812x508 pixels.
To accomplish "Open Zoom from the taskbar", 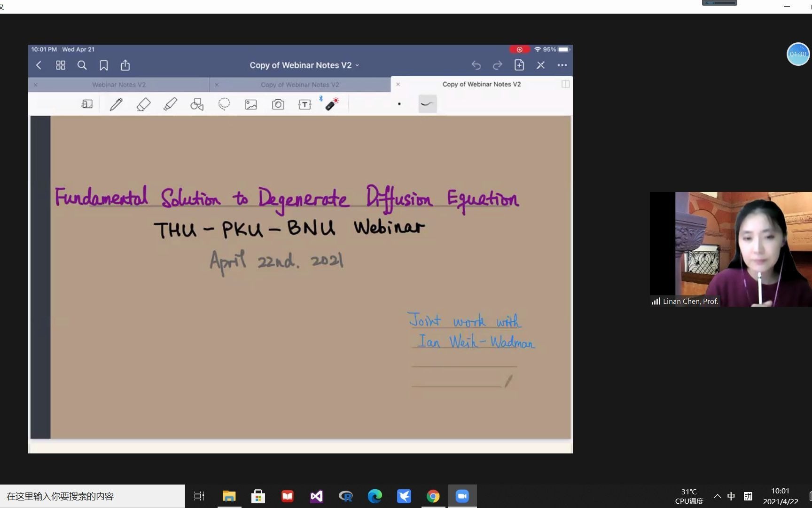I will (462, 496).
